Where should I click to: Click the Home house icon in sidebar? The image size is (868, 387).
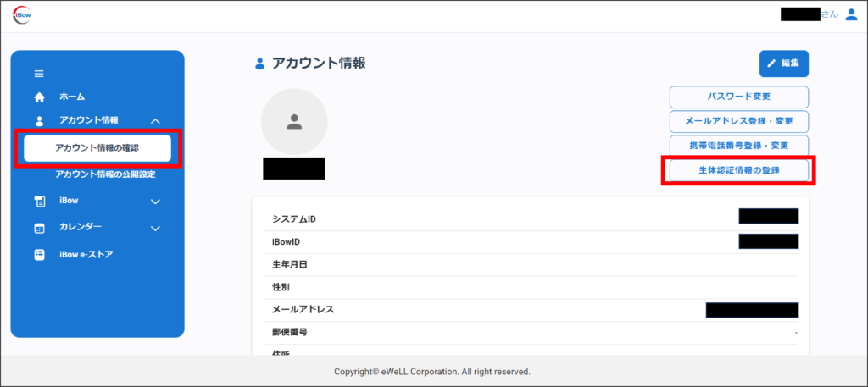click(x=39, y=97)
